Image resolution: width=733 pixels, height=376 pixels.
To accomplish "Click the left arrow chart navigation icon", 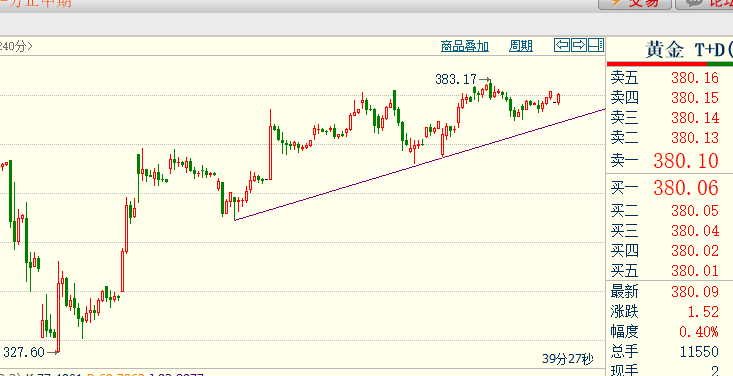I will 562,45.
